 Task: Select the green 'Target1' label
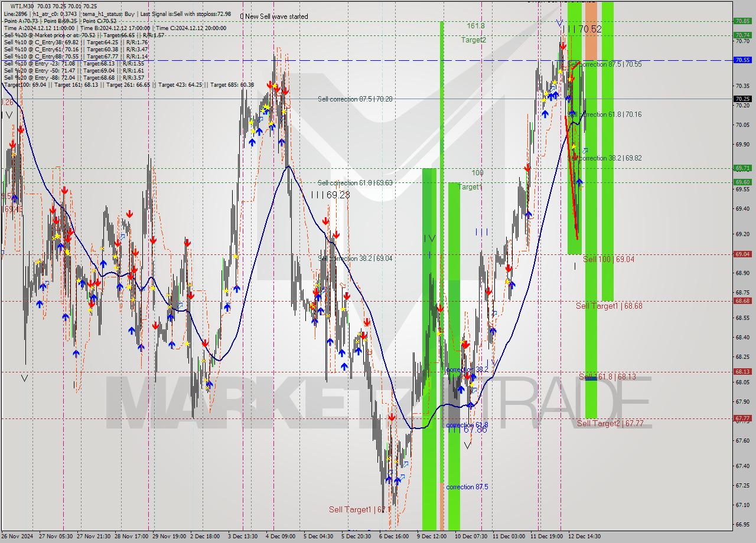(471, 187)
